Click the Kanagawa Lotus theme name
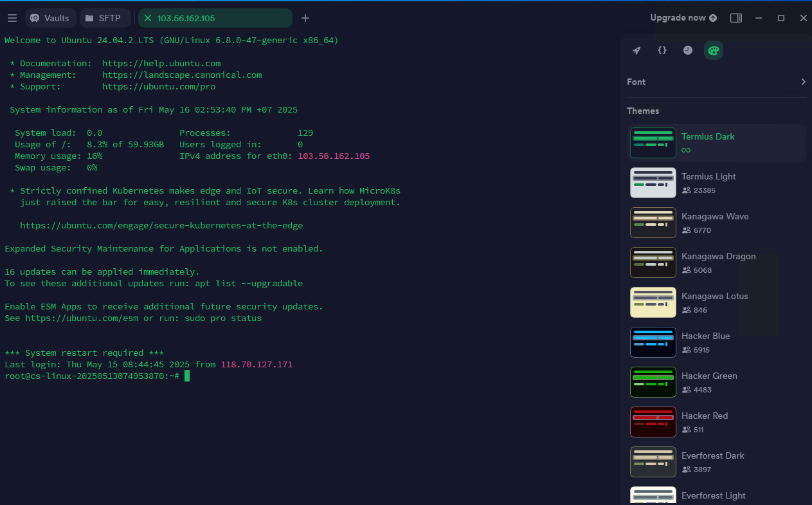 (715, 296)
